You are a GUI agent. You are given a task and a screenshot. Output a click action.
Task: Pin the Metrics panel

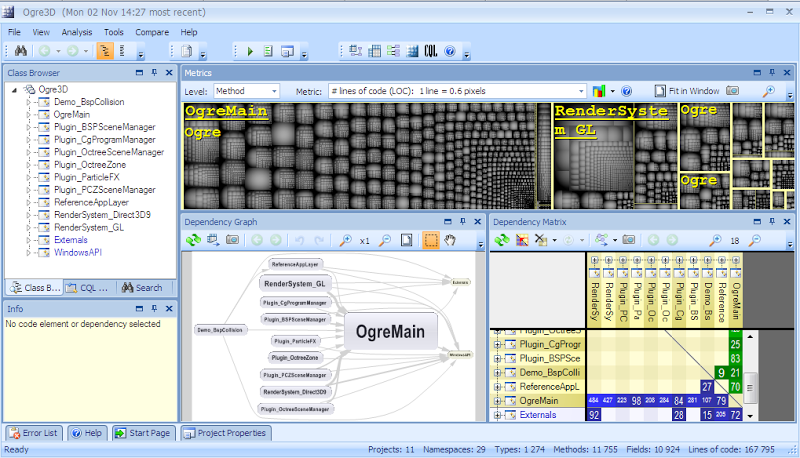pos(772,73)
